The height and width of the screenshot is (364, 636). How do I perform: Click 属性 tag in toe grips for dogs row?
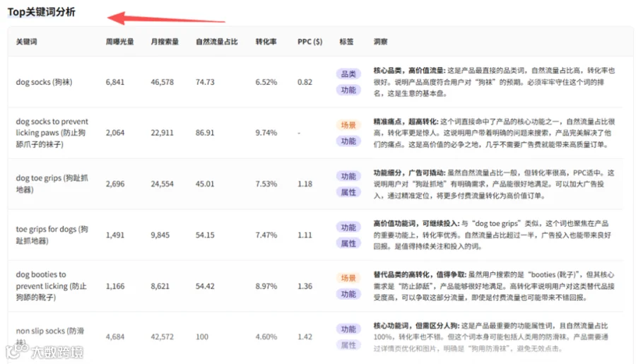[348, 243]
